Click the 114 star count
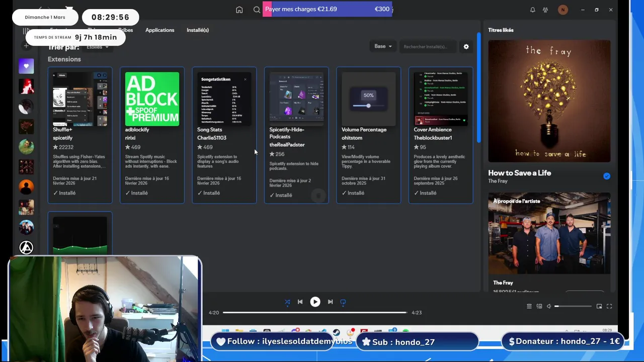This screenshot has height=362, width=644. [x=348, y=147]
